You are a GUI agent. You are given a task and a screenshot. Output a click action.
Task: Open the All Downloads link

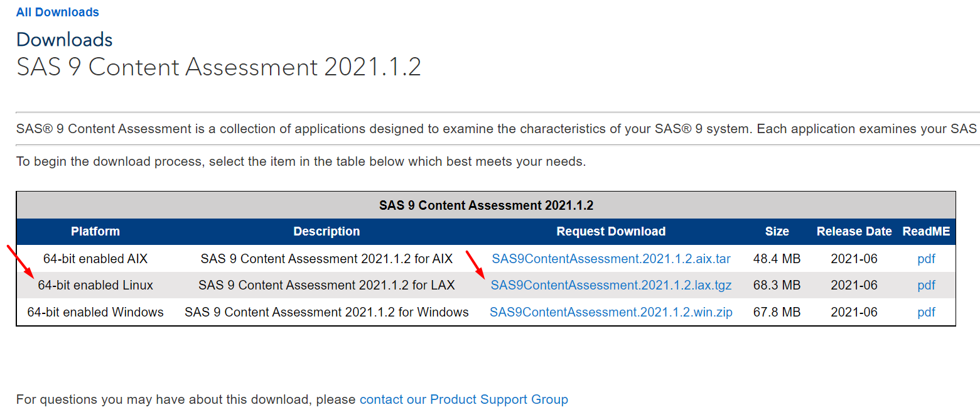(x=58, y=12)
